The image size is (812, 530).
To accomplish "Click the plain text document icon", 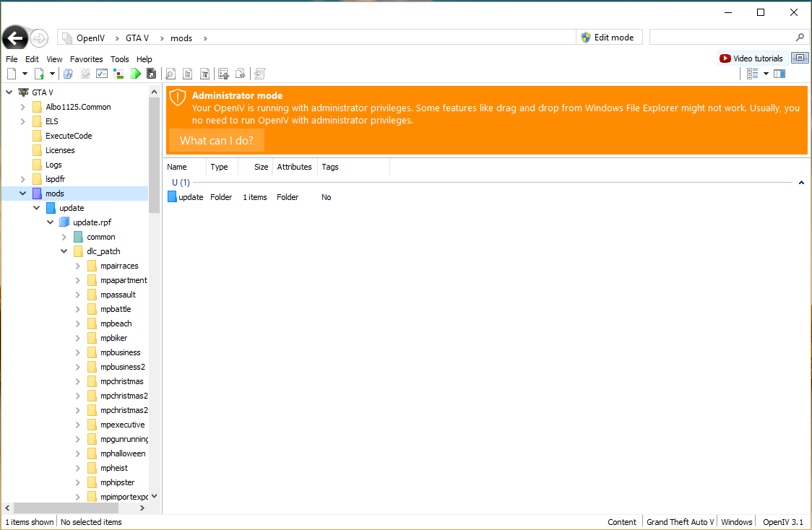I will coord(187,74).
